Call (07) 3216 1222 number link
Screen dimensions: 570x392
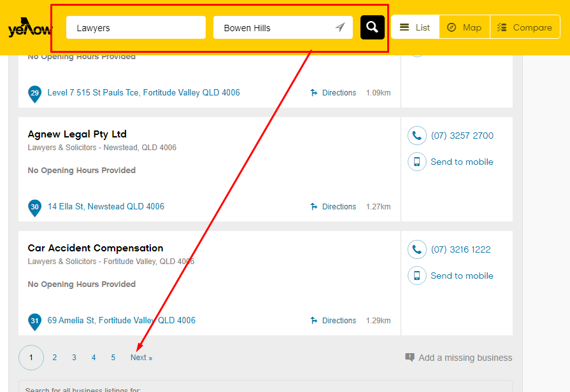pos(460,249)
